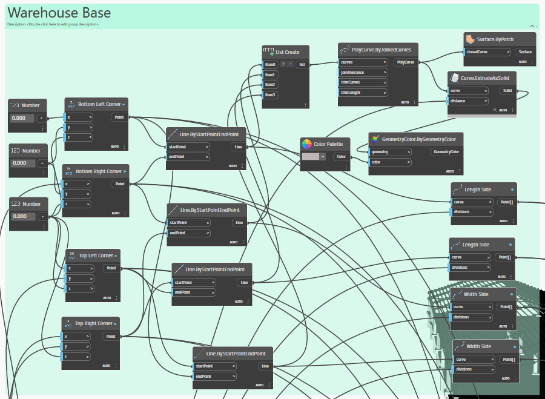Viewport: 545px width, 399px height.
Task: Remove an item with List Create minus
Action: click(291, 64)
